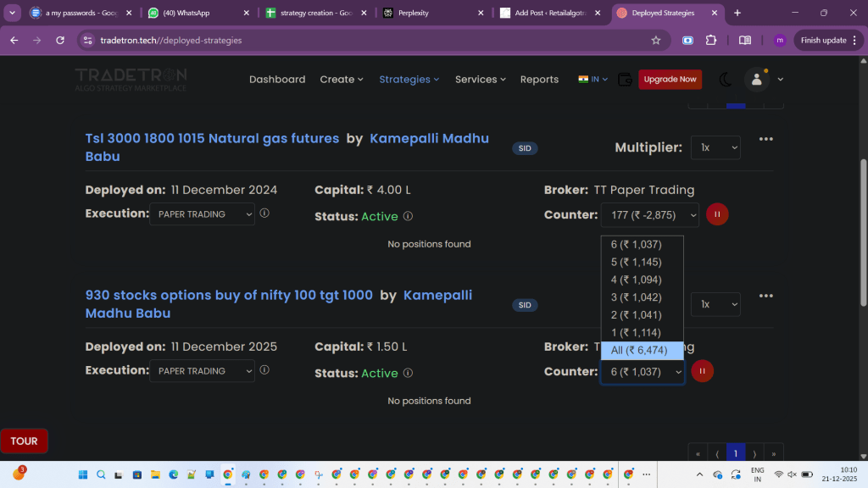
Task: Expand Multiplier 1x dropdown for Natural gas
Action: [x=715, y=147]
